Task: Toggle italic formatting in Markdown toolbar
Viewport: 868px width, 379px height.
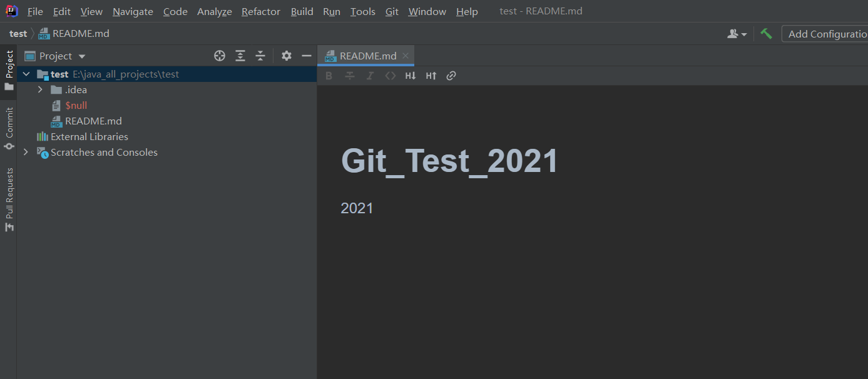Action: click(370, 76)
